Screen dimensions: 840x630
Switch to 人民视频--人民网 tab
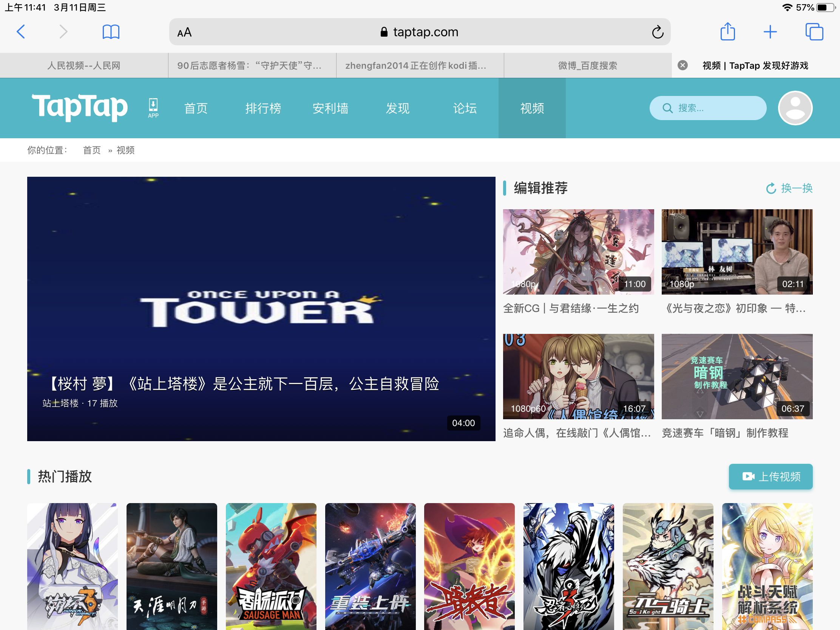tap(84, 65)
